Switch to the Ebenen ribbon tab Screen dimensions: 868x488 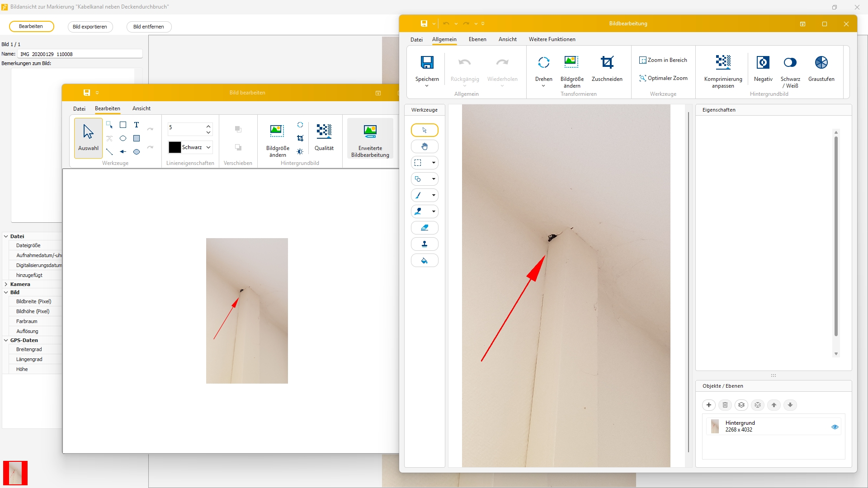[x=477, y=39]
